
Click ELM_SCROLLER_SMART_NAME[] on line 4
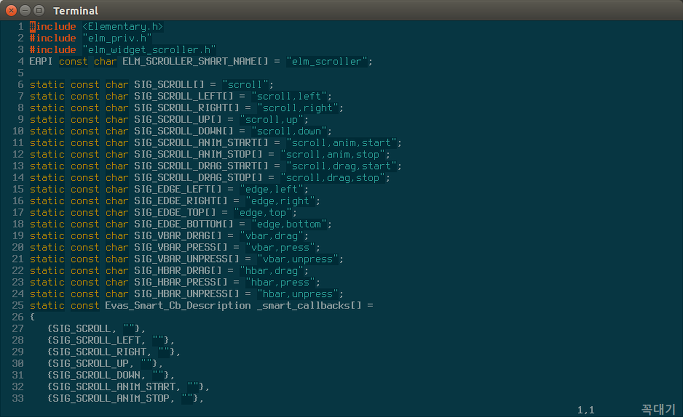pyautogui.click(x=195, y=61)
